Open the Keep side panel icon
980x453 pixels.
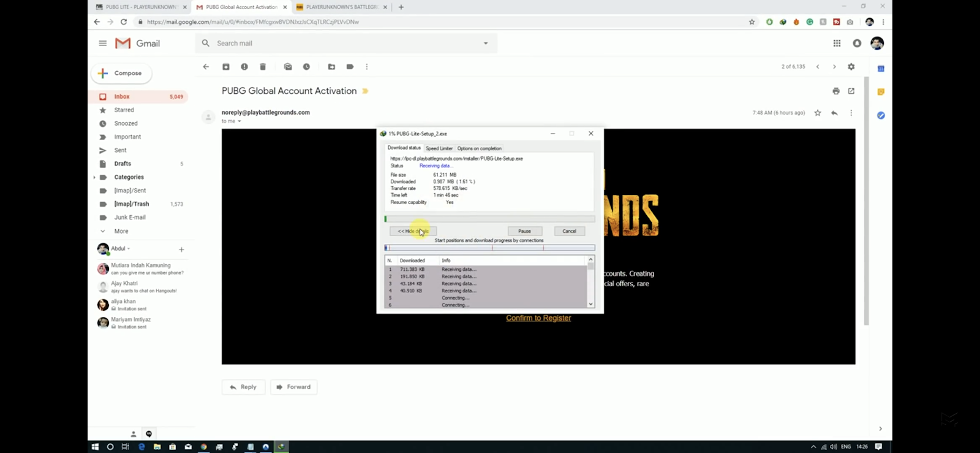[x=881, y=92]
